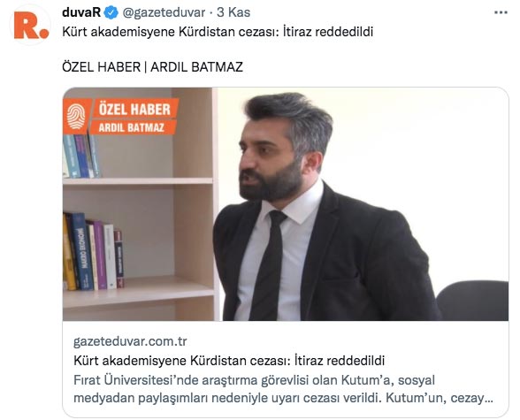520x420 pixels.
Task: Select the tweet headline about İtiraz reddedildi
Action: [x=218, y=32]
